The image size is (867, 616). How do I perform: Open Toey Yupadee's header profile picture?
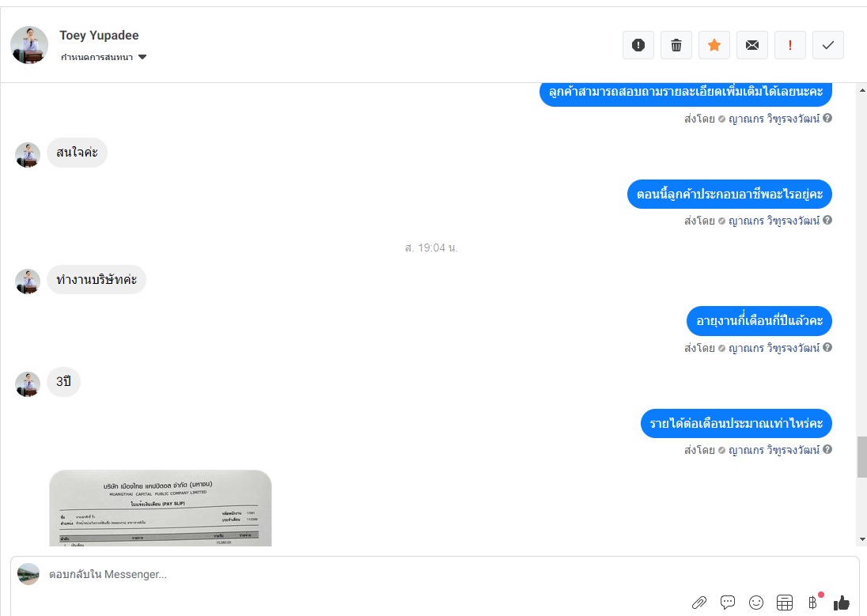coord(29,45)
